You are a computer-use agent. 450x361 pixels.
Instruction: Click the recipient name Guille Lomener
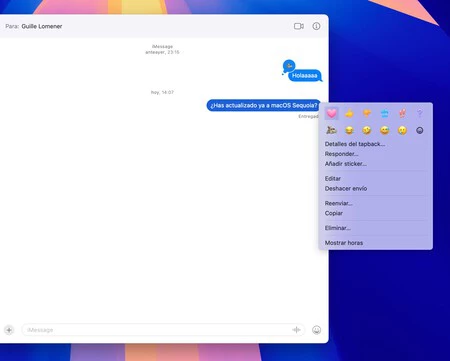(x=42, y=26)
